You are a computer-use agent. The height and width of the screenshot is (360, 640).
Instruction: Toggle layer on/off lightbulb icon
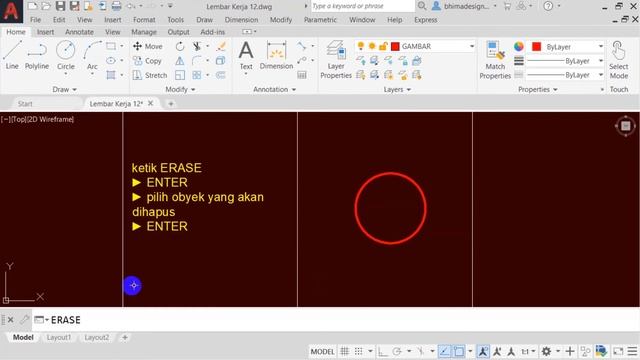point(360,46)
